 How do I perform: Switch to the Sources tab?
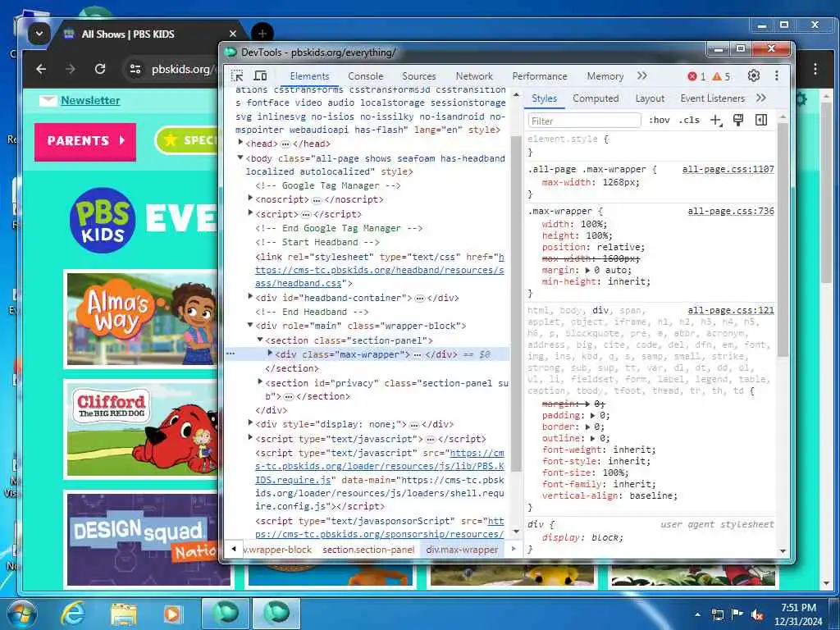(419, 76)
